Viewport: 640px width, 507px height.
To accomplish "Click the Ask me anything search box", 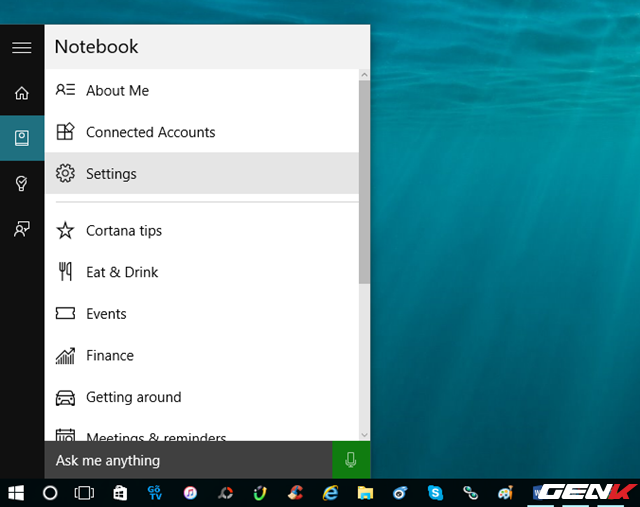I will tap(189, 460).
